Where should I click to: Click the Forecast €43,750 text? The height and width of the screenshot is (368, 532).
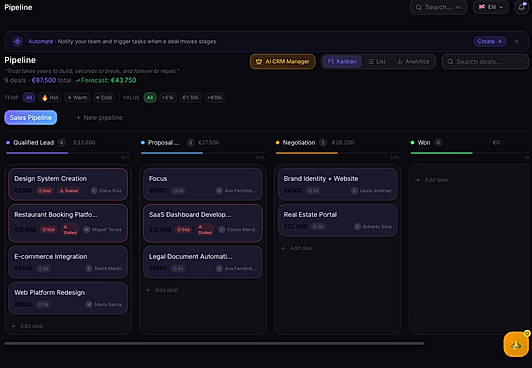(106, 80)
